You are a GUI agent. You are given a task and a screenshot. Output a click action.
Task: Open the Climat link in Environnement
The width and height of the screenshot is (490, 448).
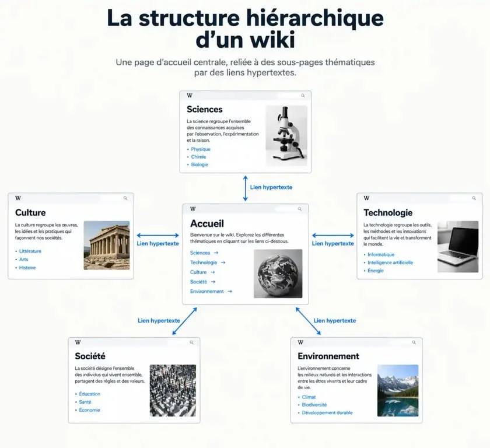click(309, 397)
